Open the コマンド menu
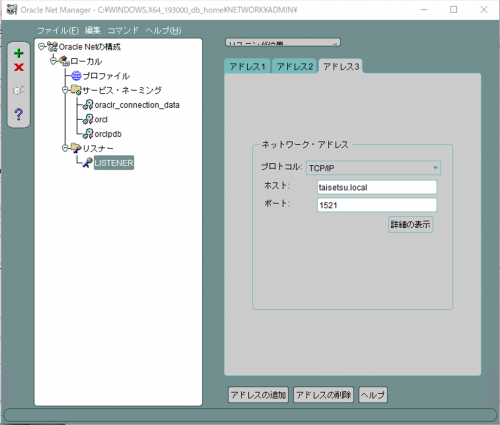Screen dimensions: 500x425 [x=123, y=31]
